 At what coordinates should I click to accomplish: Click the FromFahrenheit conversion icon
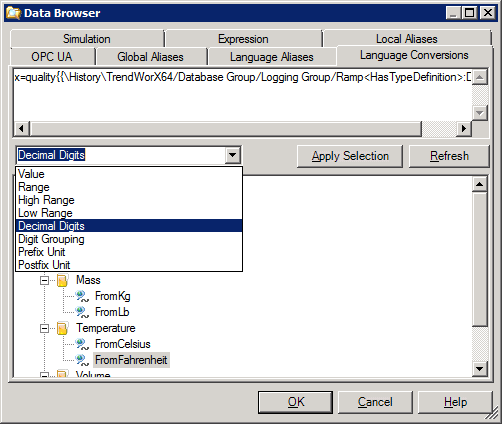[82, 360]
